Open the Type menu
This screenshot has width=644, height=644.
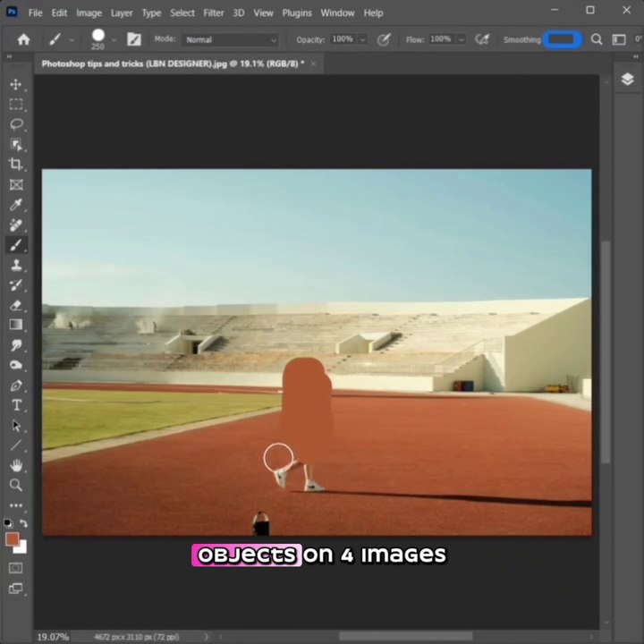(x=151, y=13)
